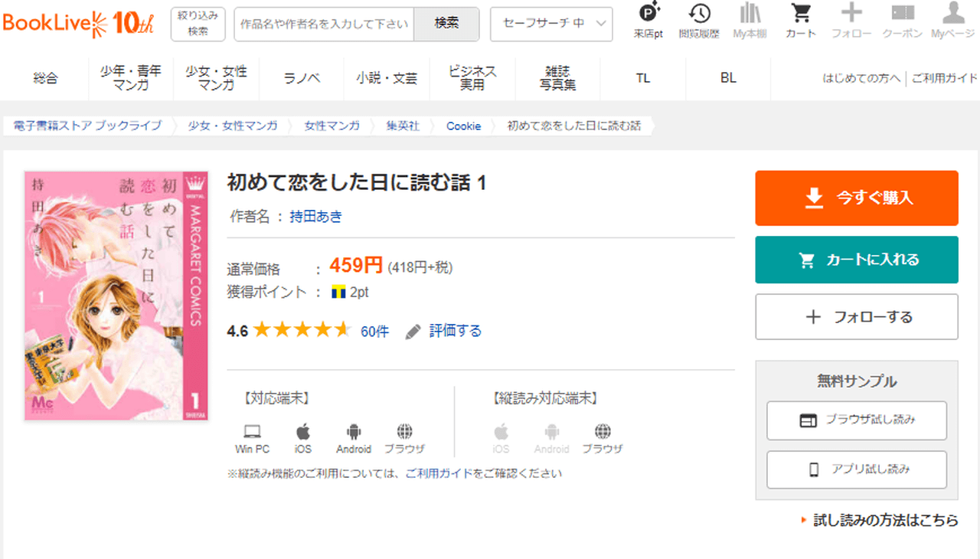Screen dimensions: 980x559
Task: Open browsing history clock icon
Action: pos(698,14)
